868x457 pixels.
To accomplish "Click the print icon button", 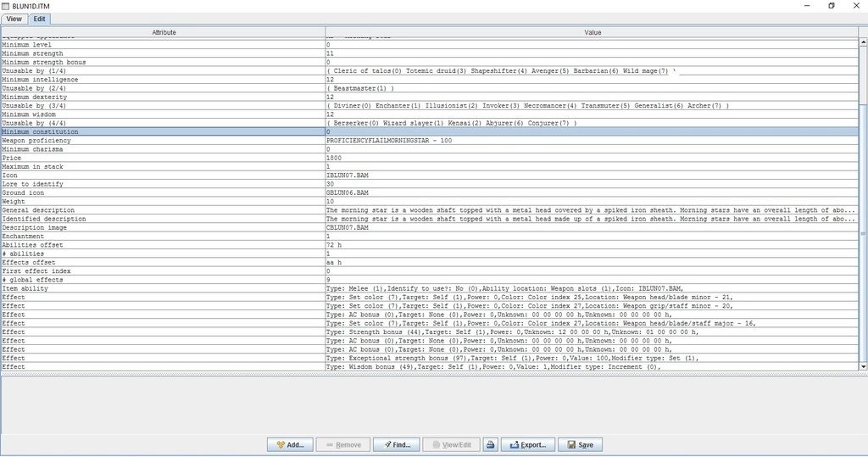I will point(490,444).
